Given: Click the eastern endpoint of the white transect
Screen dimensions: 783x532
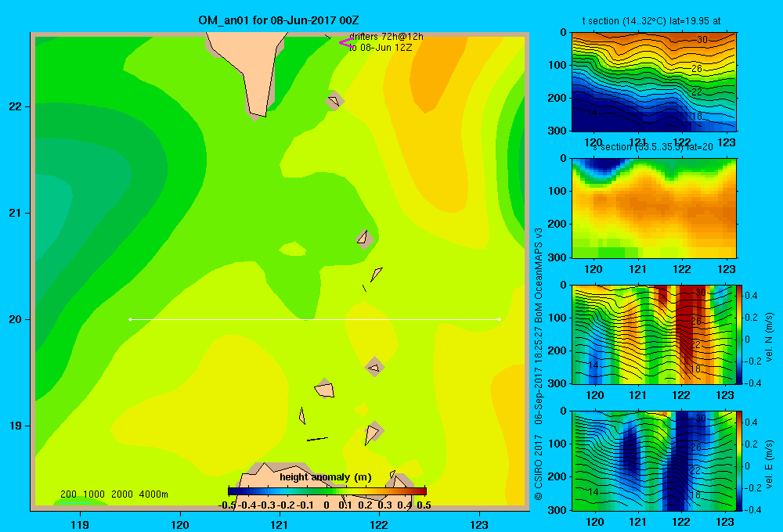Looking at the screenshot, I should pos(500,319).
